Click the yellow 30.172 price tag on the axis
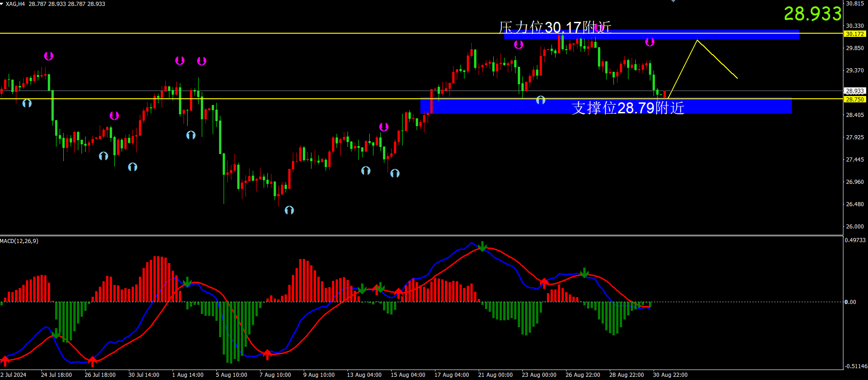This screenshot has width=868, height=380. (x=855, y=34)
